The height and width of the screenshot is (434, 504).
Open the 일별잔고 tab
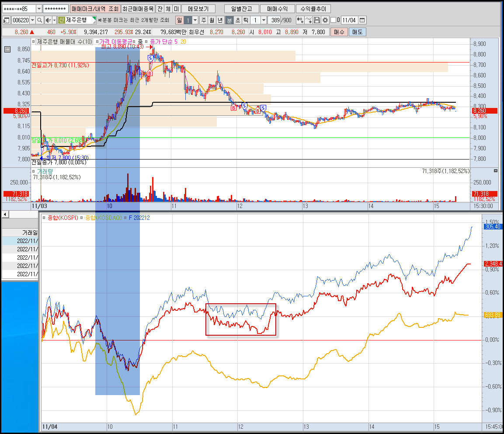point(242,9)
